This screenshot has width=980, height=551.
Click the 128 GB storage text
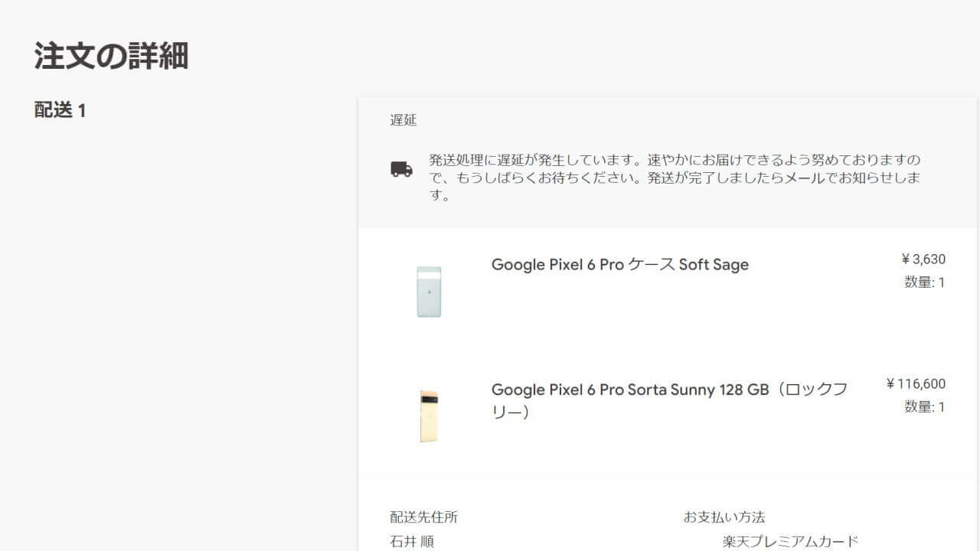pos(743,390)
